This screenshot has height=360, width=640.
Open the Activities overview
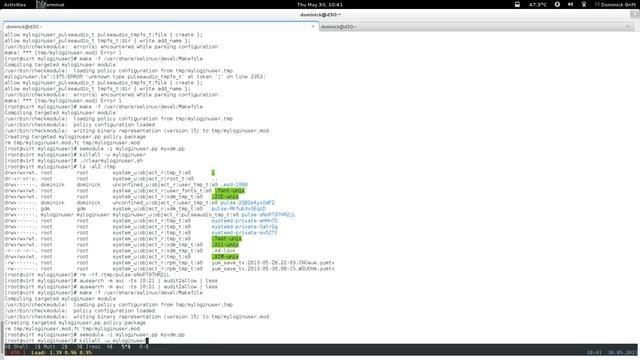(15, 4)
